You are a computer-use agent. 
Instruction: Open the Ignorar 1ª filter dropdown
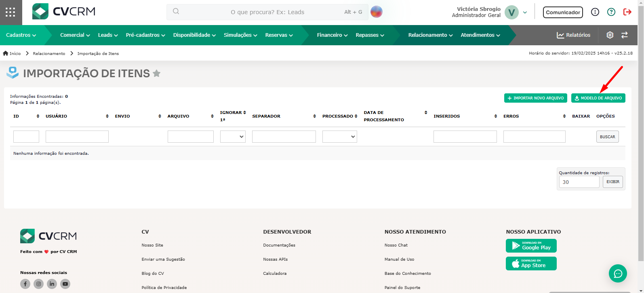[x=233, y=137]
